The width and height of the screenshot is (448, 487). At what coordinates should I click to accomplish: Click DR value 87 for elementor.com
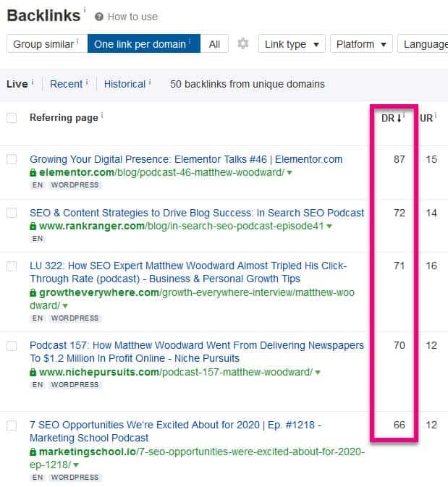coord(400,159)
